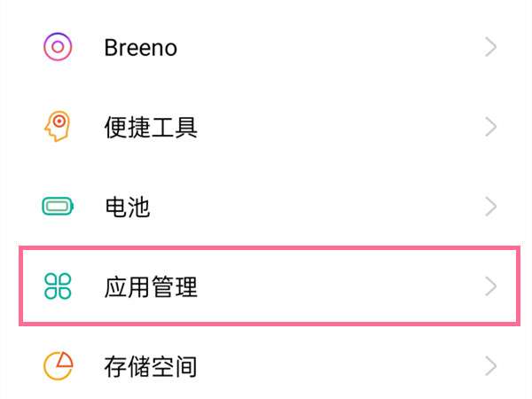
Task: Select the 便捷工具 text label
Action: pyautogui.click(x=150, y=127)
